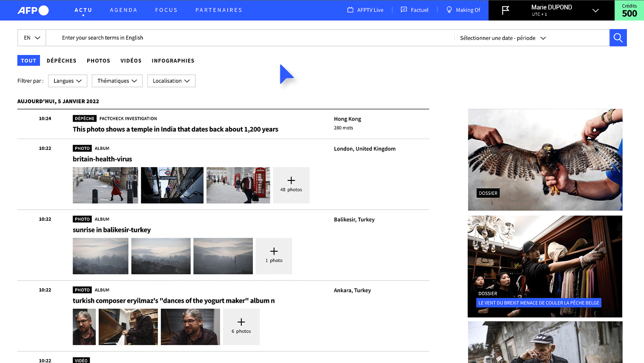Click the PHOTO tag of balikesir album

click(82, 219)
